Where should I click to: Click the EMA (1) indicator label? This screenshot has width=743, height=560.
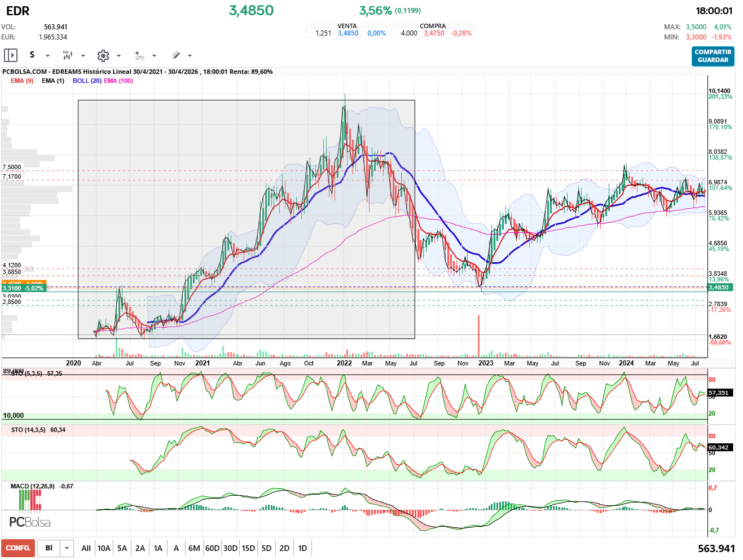[x=53, y=81]
